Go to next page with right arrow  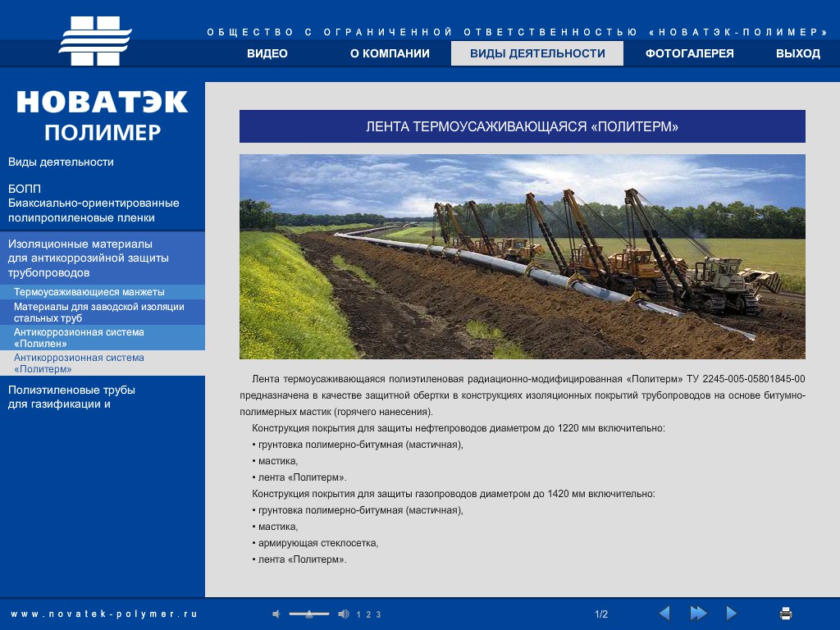731,614
